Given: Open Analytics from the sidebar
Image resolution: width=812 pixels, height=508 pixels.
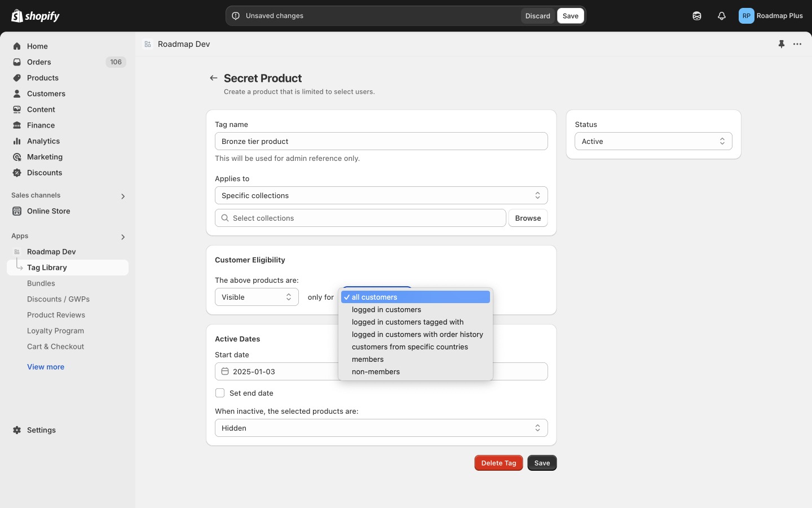Looking at the screenshot, I should click(43, 141).
